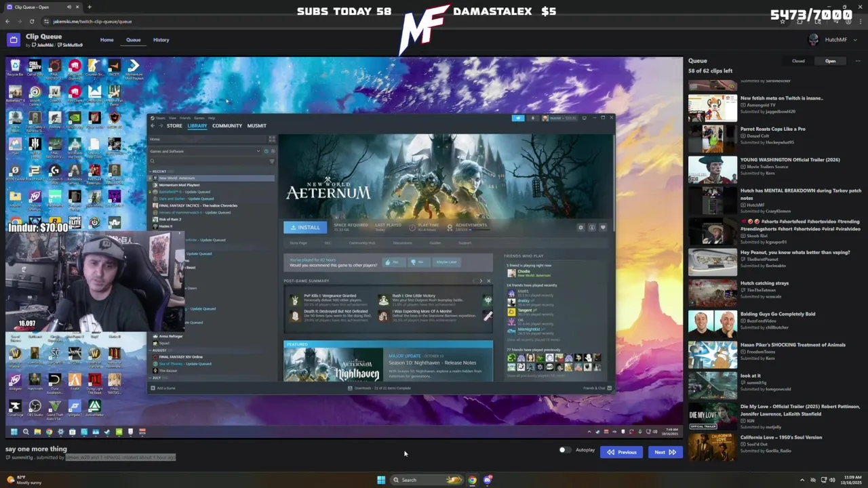
Task: Toggle the Autoplay switch
Action: coord(564,450)
